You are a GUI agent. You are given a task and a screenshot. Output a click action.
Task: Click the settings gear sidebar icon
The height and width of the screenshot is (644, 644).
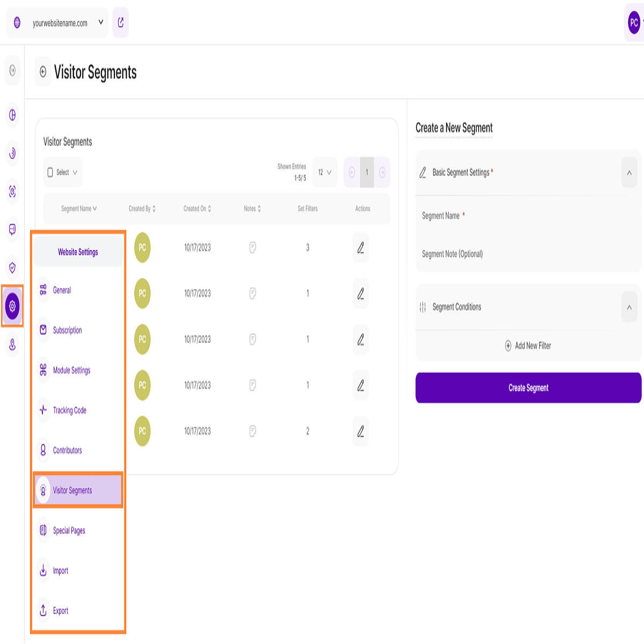click(x=12, y=306)
